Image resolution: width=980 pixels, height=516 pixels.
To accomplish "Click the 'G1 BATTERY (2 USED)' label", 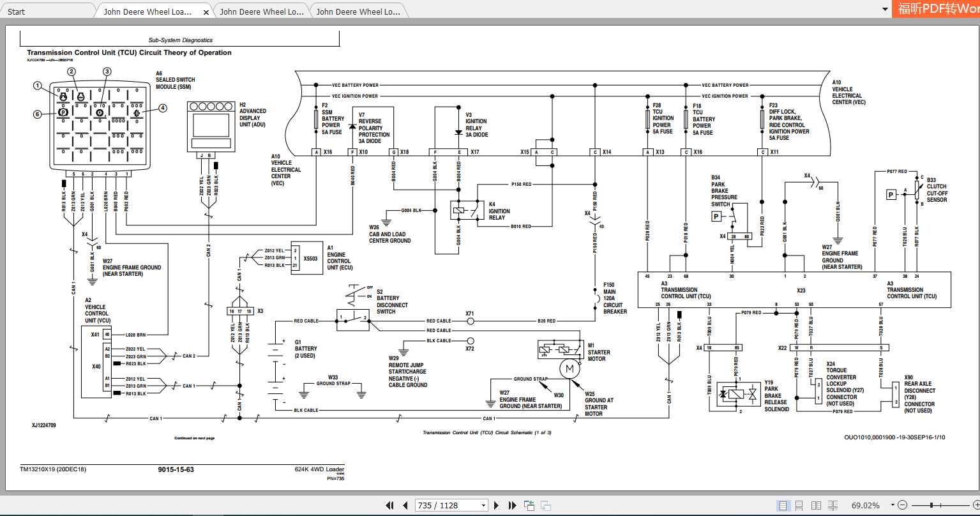I will (x=305, y=349).
